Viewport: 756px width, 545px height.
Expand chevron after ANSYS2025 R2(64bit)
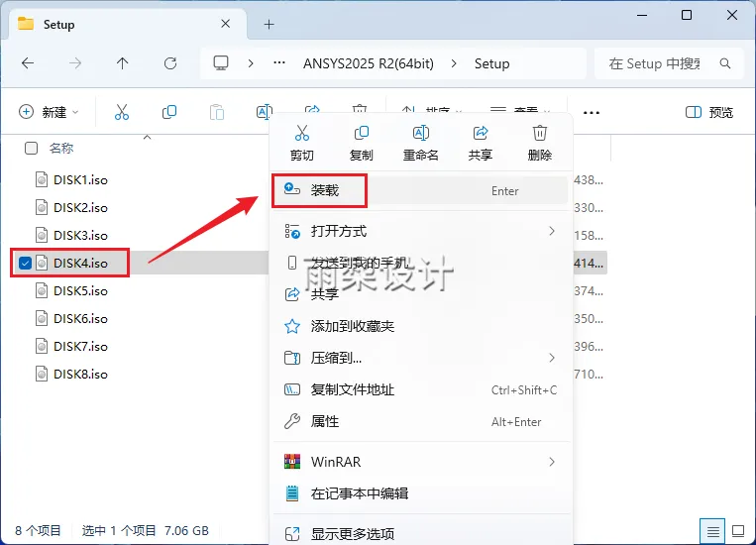point(454,63)
